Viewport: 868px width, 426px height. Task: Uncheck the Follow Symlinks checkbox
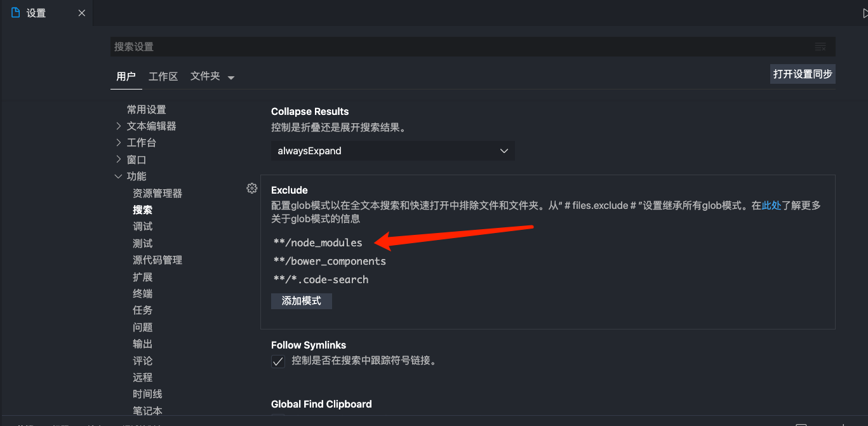pyautogui.click(x=277, y=361)
